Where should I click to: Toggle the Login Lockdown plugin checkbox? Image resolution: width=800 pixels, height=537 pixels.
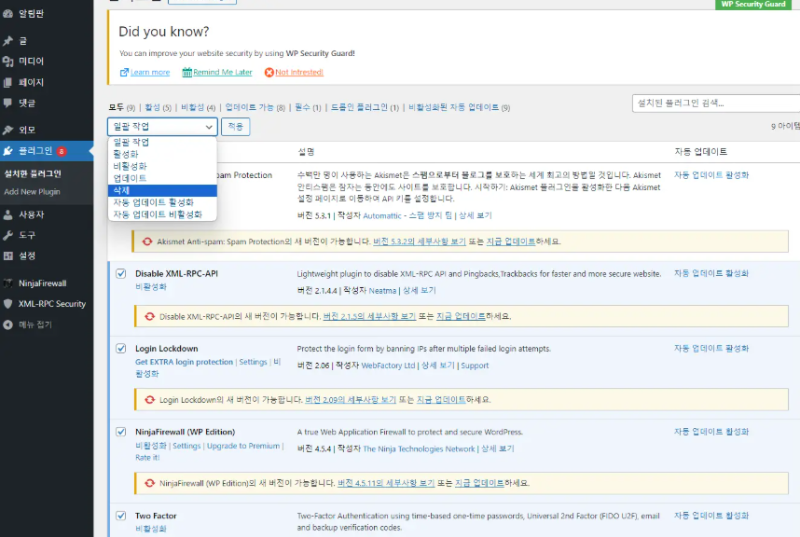(x=121, y=349)
